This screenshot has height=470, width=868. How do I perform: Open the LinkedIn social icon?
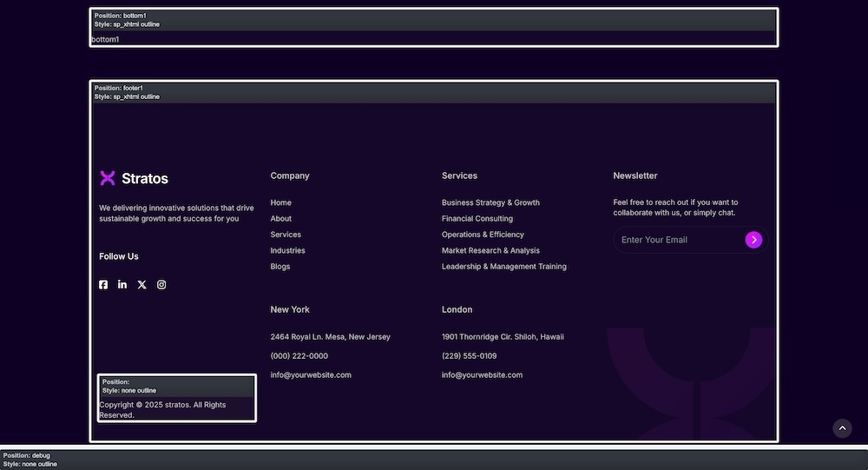point(122,285)
